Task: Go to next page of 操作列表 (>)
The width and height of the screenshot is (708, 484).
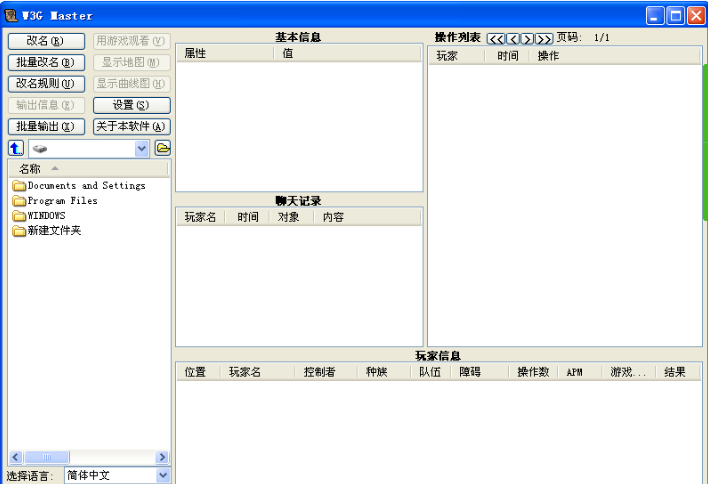Action: coord(527,39)
